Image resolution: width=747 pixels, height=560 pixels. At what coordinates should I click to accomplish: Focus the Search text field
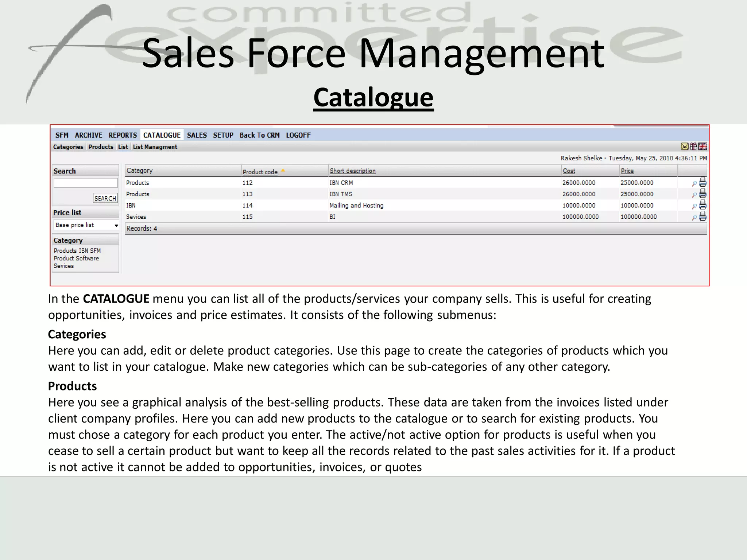86,183
